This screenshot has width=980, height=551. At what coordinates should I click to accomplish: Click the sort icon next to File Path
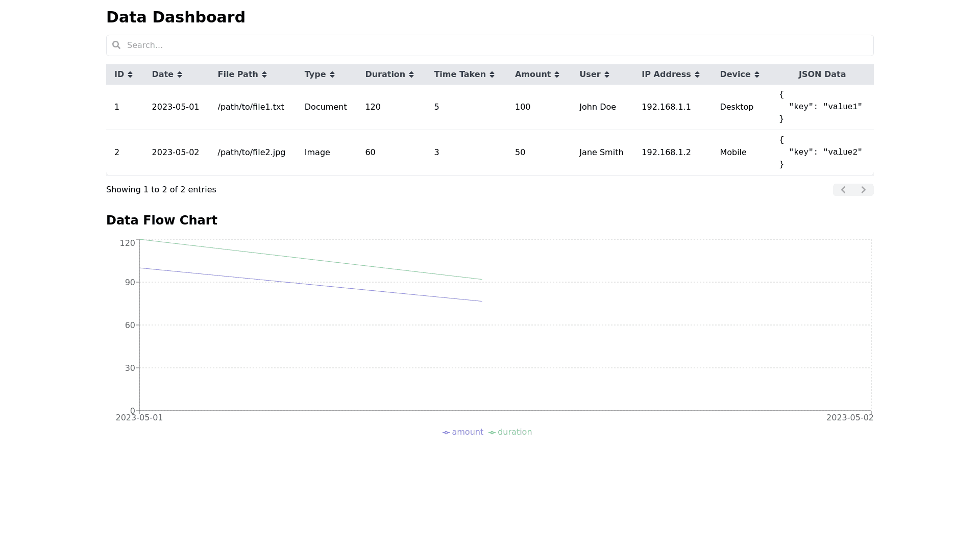tap(263, 74)
